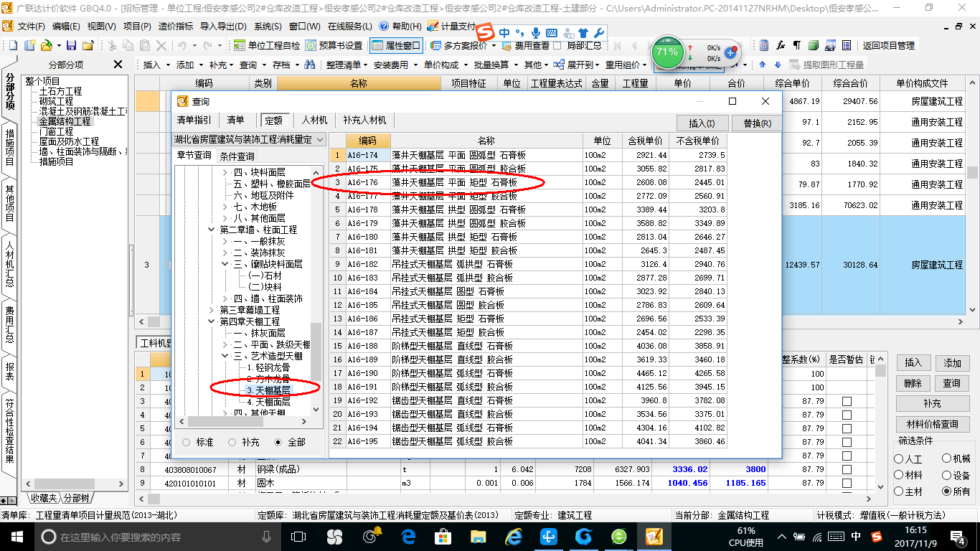Click the 替换(R) button
The image size is (980, 551).
(x=758, y=123)
